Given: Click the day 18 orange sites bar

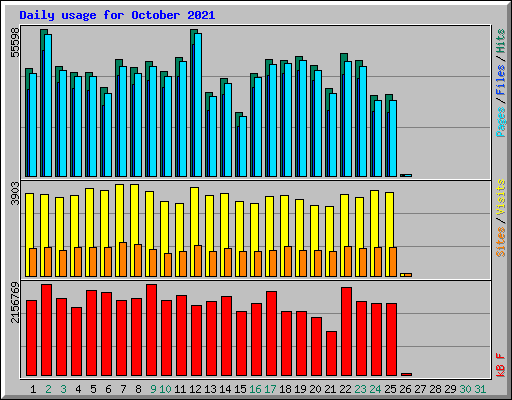Looking at the screenshot, I should pyautogui.click(x=288, y=261).
